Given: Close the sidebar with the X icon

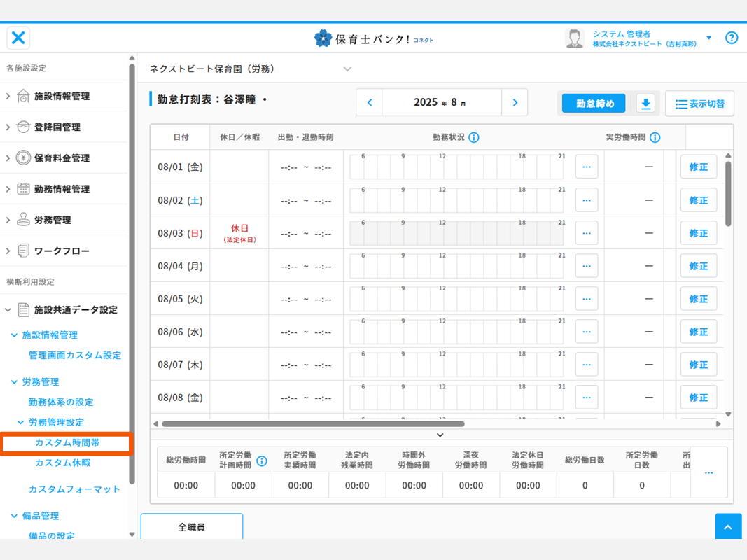Looking at the screenshot, I should tap(19, 38).
